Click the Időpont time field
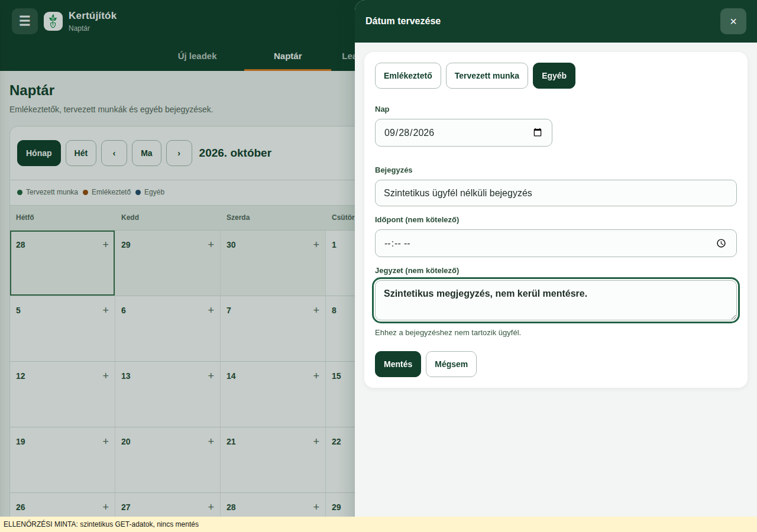Image resolution: width=757 pixels, height=532 pixels. click(556, 243)
